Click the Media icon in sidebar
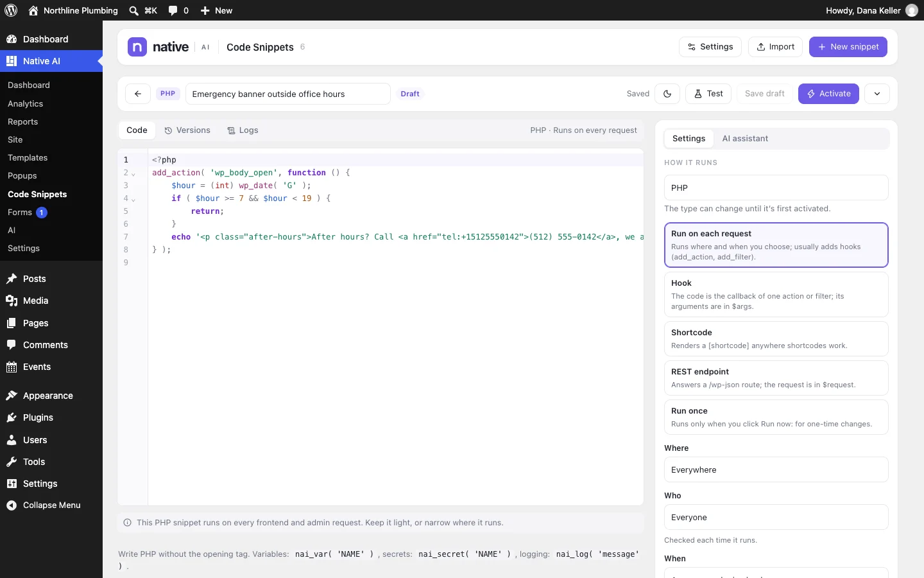 tap(12, 301)
